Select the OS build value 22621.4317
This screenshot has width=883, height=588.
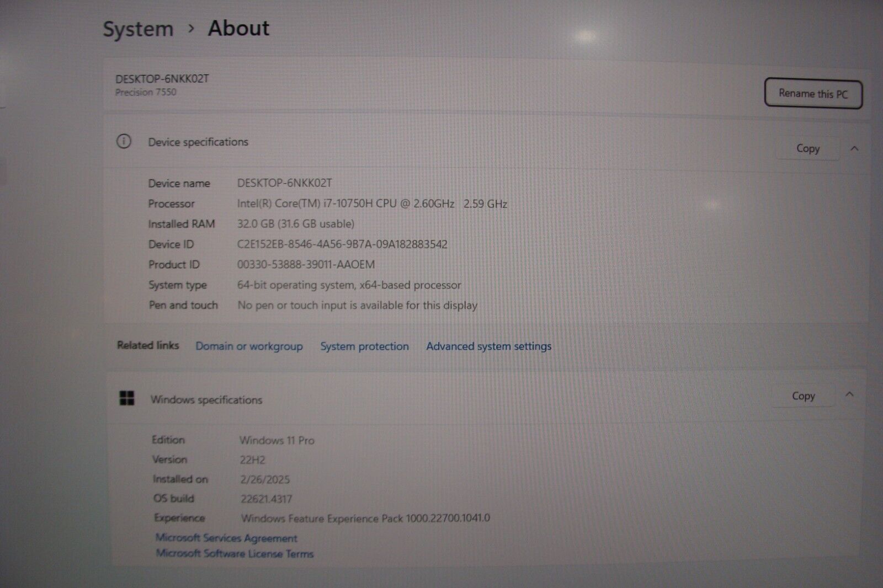click(266, 499)
